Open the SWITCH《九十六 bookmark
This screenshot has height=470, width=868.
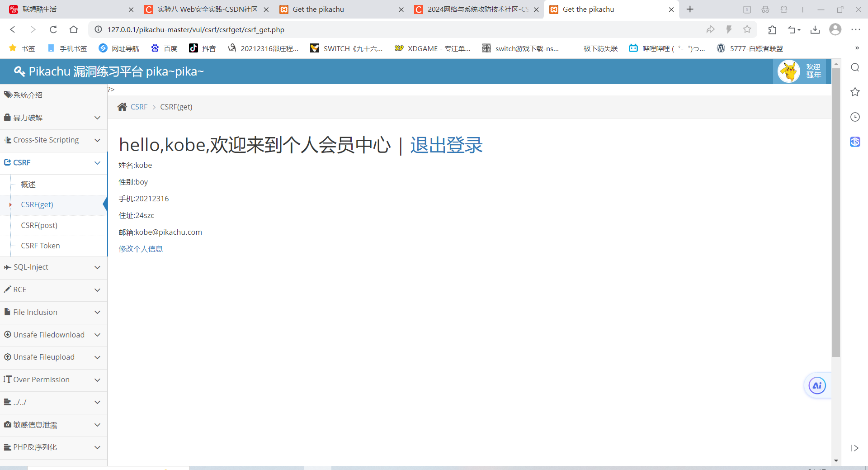(x=347, y=48)
